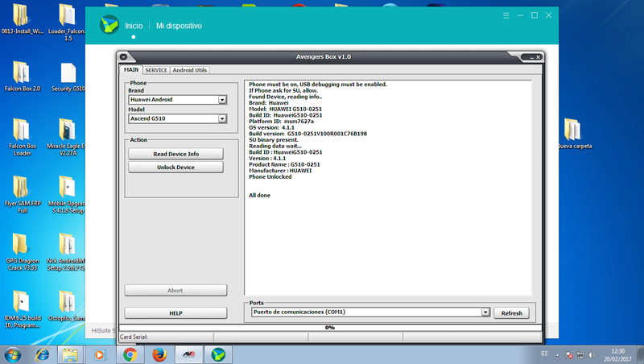Click the 'Manufacturer : HUAWEI' log line

point(280,171)
